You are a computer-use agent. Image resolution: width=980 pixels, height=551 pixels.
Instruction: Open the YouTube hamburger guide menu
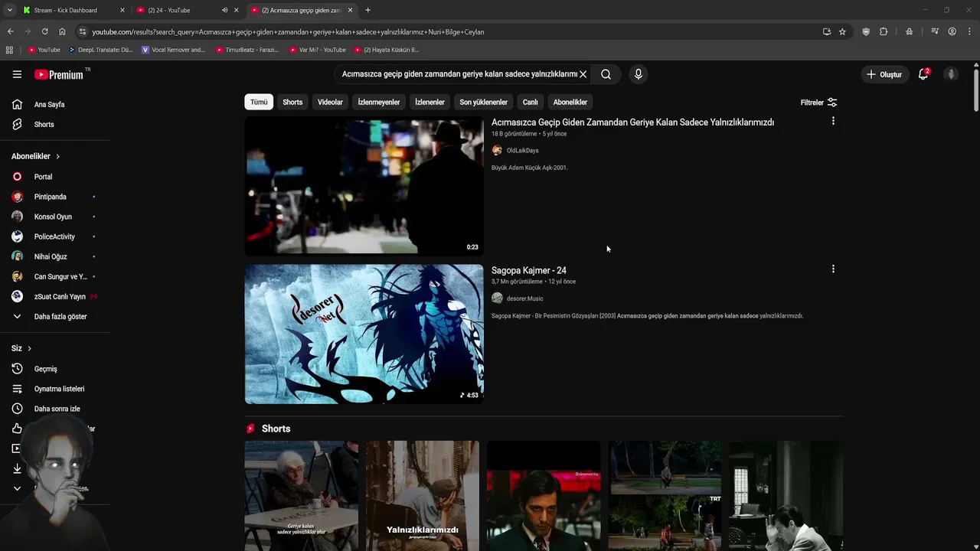(17, 74)
